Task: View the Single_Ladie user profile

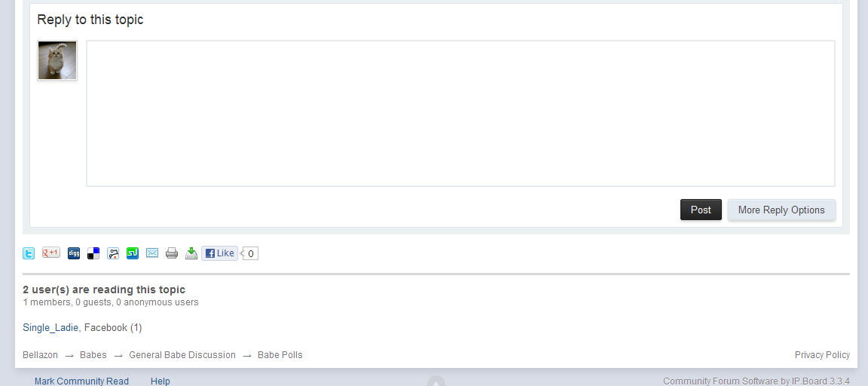Action: tap(50, 327)
